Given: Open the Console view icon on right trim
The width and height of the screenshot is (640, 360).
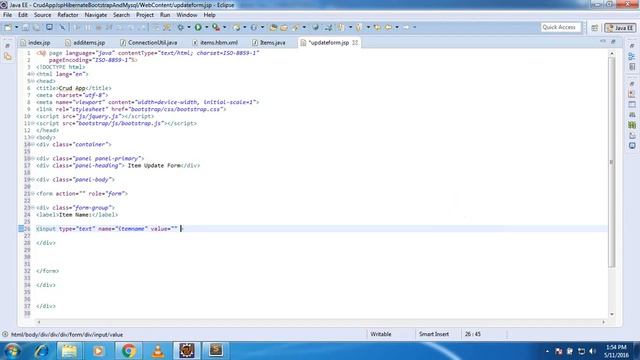Looking at the screenshot, I should 632,146.
